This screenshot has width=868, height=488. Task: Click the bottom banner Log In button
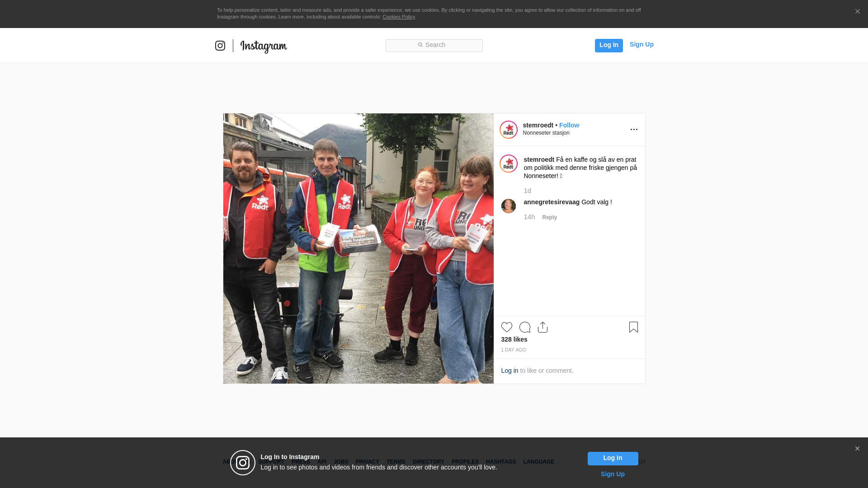613,459
